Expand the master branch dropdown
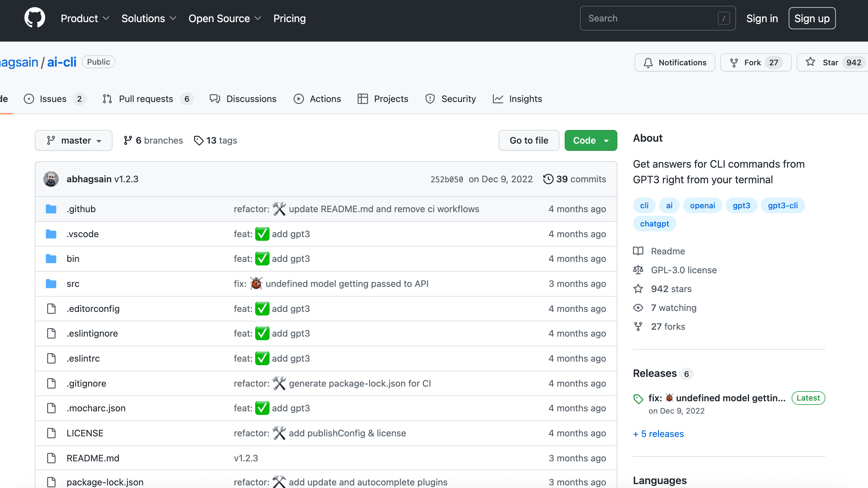Image resolution: width=868 pixels, height=488 pixels. coord(73,140)
